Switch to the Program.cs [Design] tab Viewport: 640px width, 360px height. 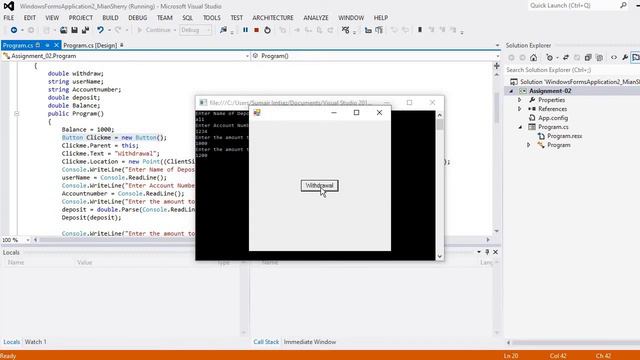tap(90, 45)
